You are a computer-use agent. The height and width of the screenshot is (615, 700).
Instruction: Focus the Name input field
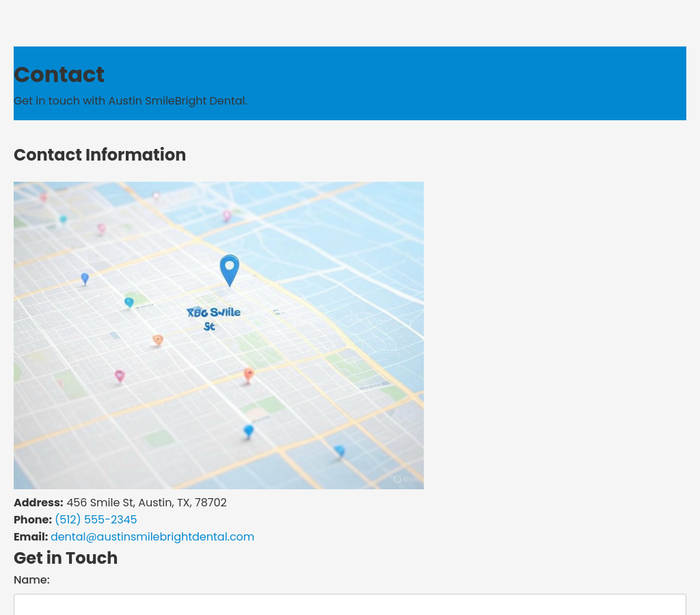[x=350, y=604]
